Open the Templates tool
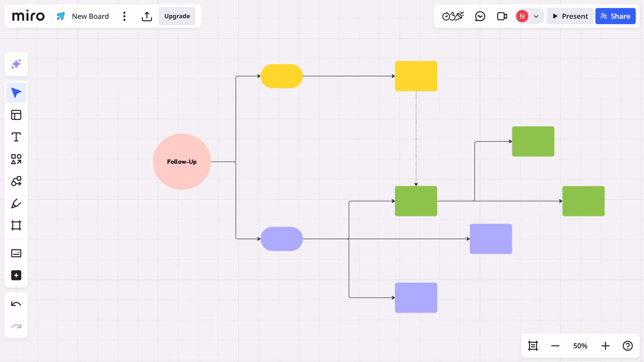This screenshot has height=362, width=644. pos(16,115)
